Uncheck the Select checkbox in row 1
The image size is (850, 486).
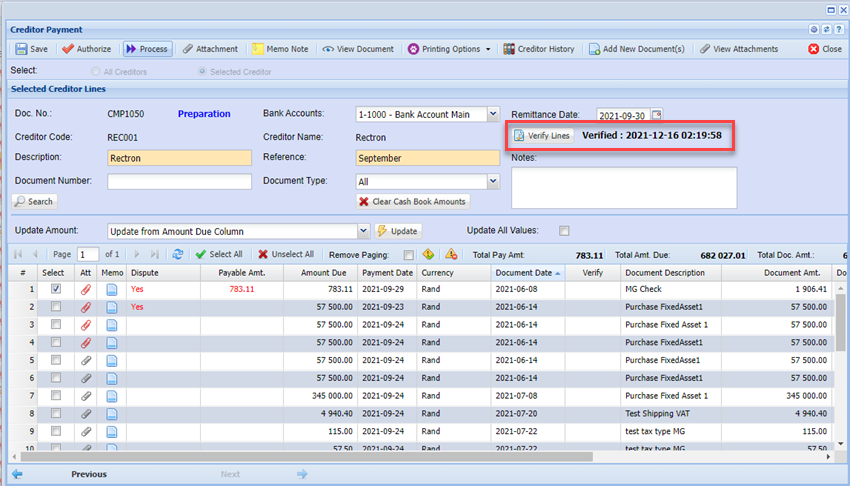click(56, 289)
